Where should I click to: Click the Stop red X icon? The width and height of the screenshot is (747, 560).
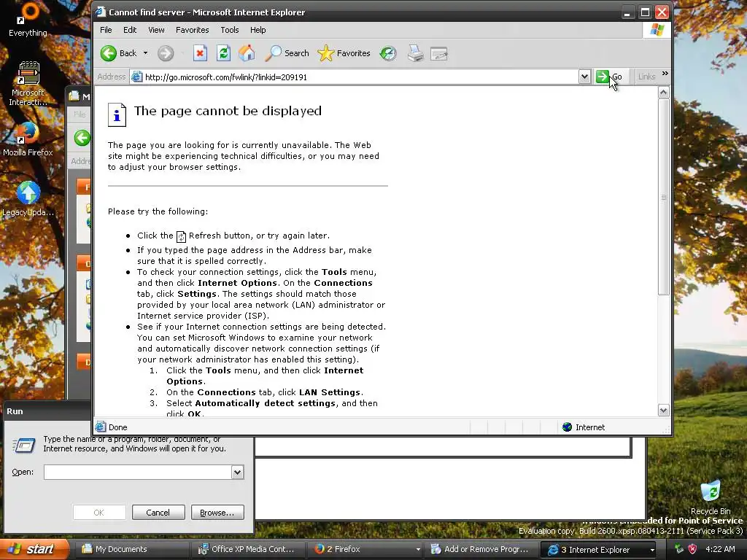[x=200, y=53]
